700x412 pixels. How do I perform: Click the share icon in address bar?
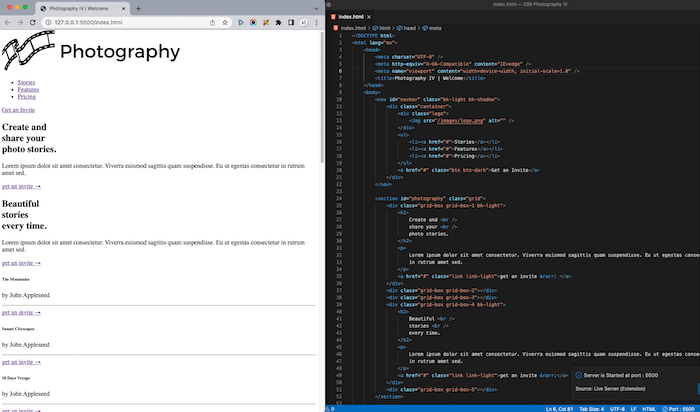click(x=212, y=22)
